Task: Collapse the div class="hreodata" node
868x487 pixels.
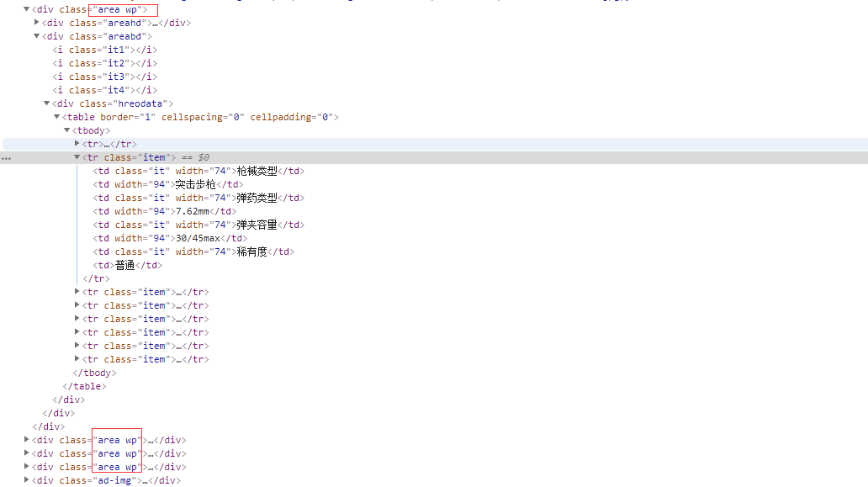Action: pos(46,103)
